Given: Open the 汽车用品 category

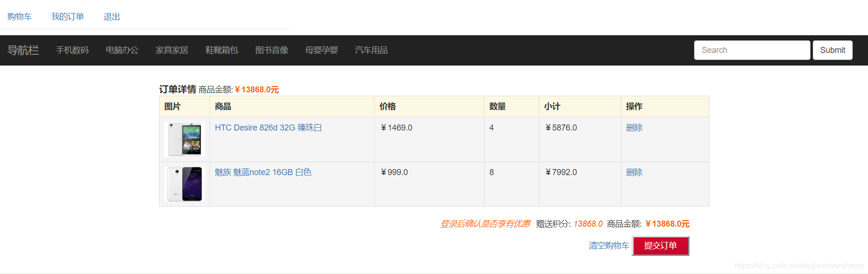Looking at the screenshot, I should [371, 50].
